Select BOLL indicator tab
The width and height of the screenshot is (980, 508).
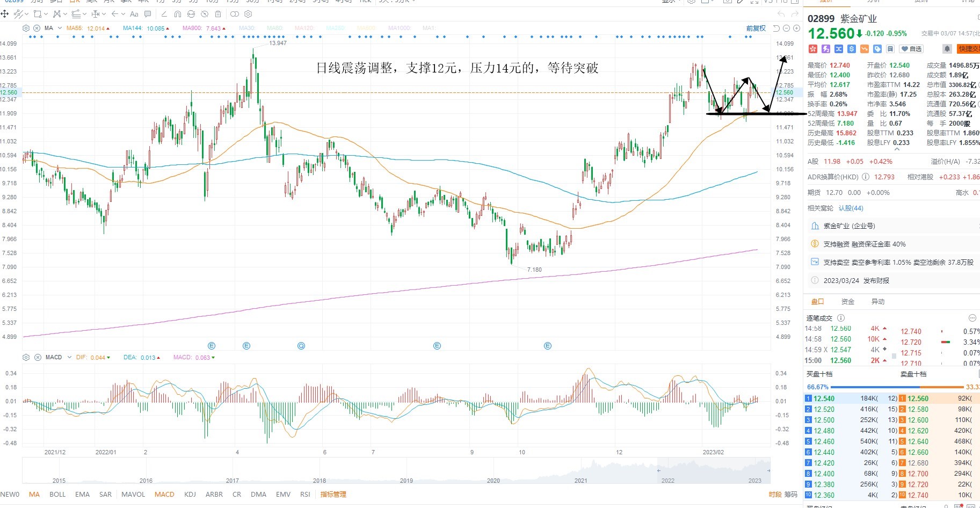(57, 495)
